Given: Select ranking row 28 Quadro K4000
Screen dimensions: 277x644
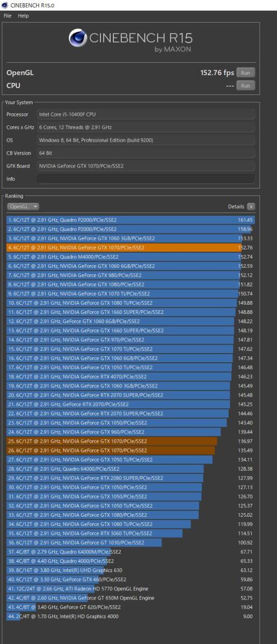Looking at the screenshot, I should [130, 469].
